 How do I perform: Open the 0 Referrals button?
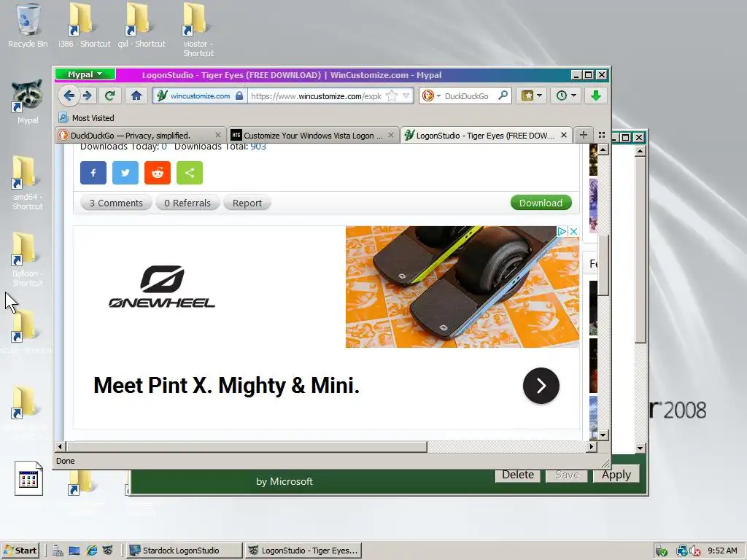187,203
